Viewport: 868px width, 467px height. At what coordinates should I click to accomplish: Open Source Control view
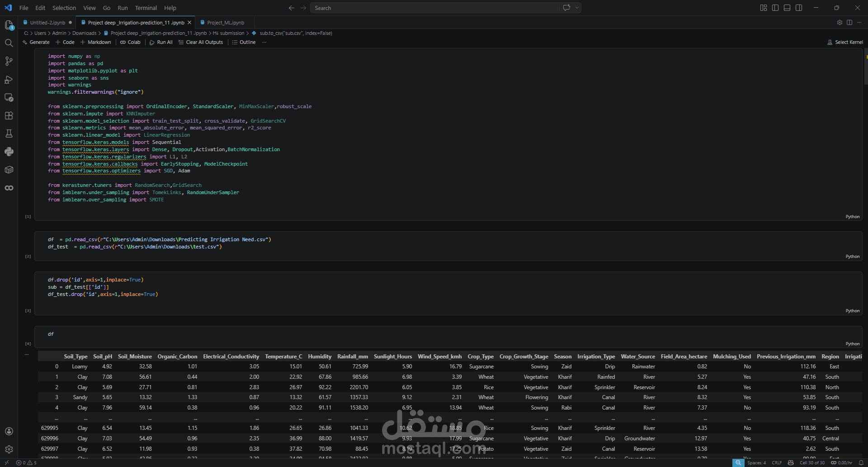pos(9,61)
